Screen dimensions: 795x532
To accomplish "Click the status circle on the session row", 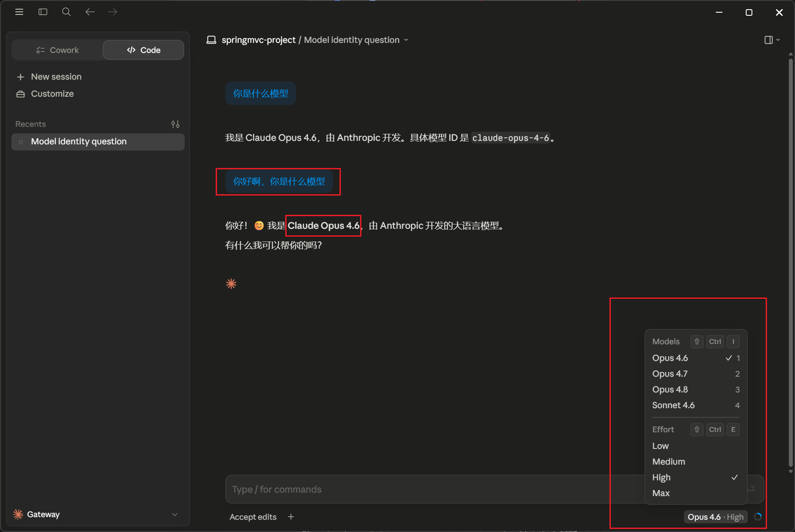I will [x=21, y=142].
